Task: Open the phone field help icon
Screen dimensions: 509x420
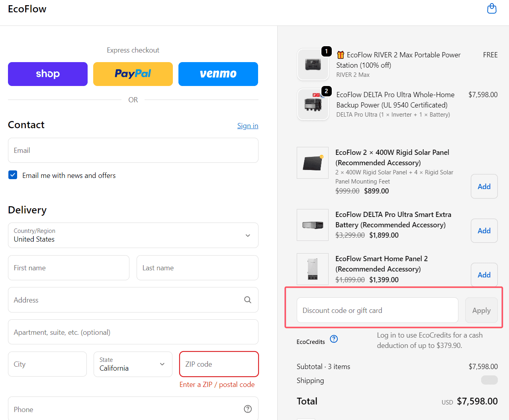Action: click(248, 409)
